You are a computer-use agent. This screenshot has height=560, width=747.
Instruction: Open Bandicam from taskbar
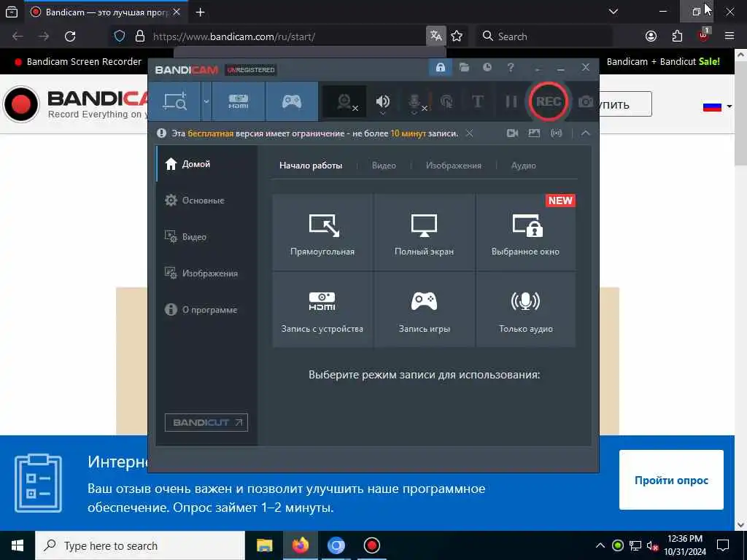[371, 545]
